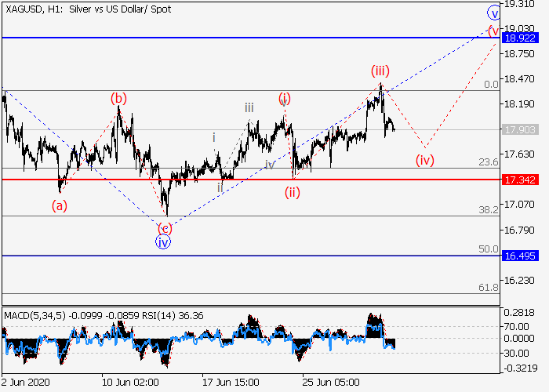Select the 23.6 Fibonacci level label
This screenshot has width=549, height=392.
(x=489, y=162)
